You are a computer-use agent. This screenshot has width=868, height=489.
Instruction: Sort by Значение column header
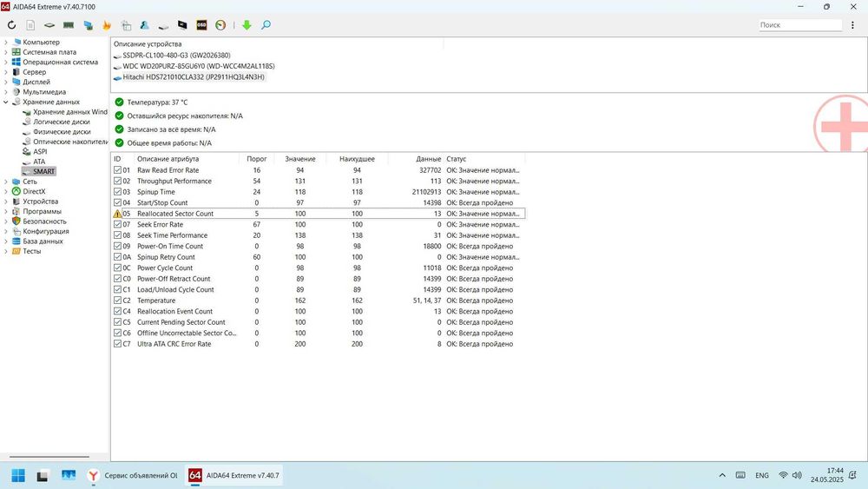[x=300, y=159]
